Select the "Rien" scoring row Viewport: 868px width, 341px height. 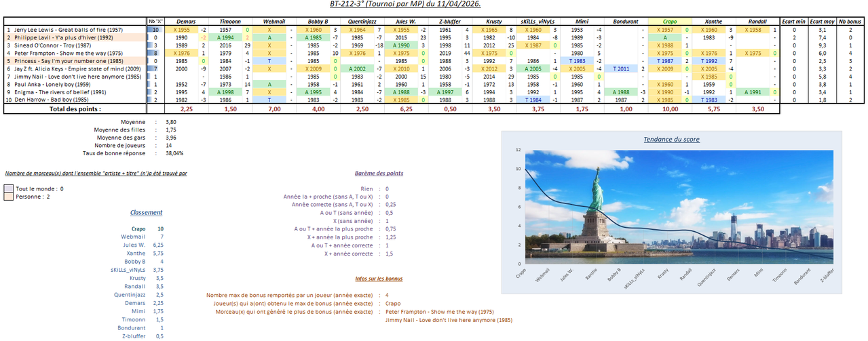click(373, 189)
